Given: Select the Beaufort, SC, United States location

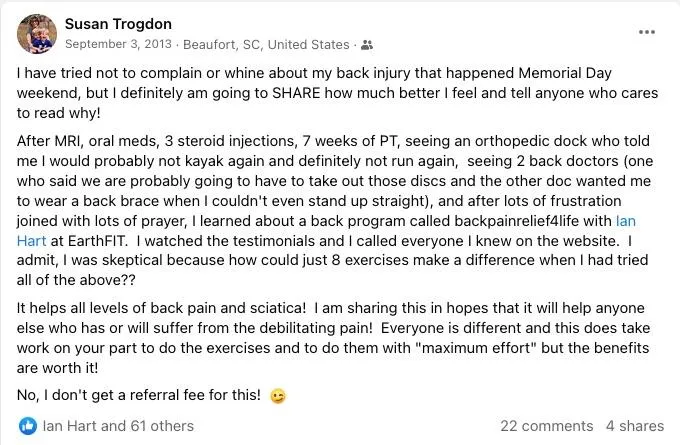Looking at the screenshot, I should 266,44.
